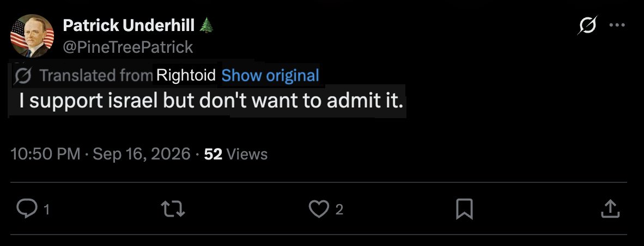
Task: View the 52 Views analytics
Action: click(236, 154)
